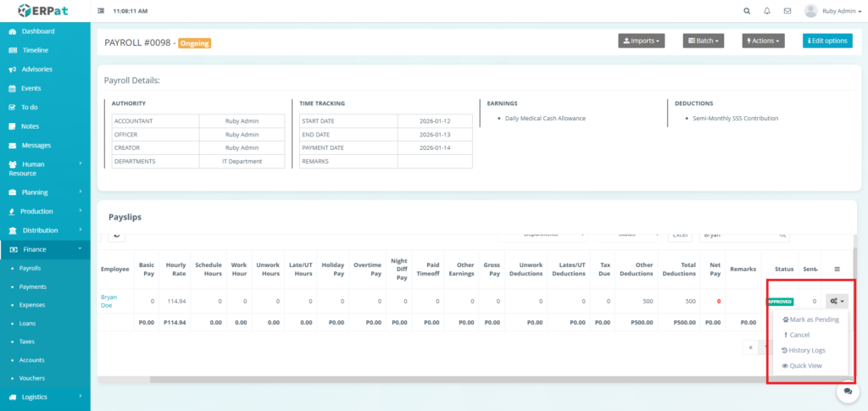Viewport: 868px width, 411px height.
Task: Open the mail envelope icon
Action: (787, 11)
